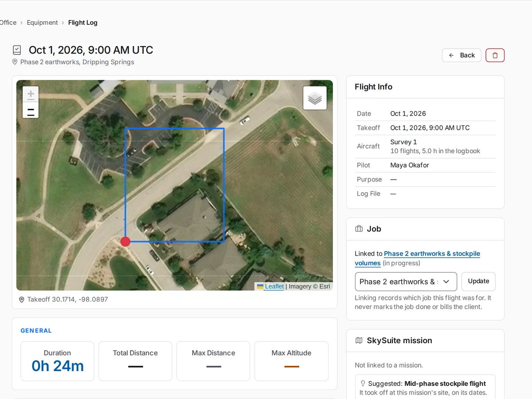Click the Takeoff time Oct 1, 2026, 9:00 AM UTC value
Screen dimensions: 532x399
[430, 128]
